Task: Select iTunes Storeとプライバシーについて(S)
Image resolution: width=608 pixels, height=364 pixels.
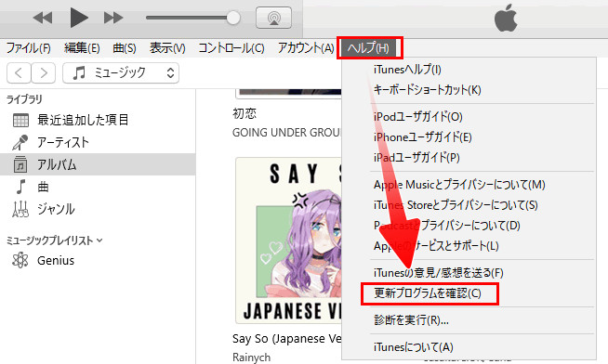Action: [x=456, y=205]
